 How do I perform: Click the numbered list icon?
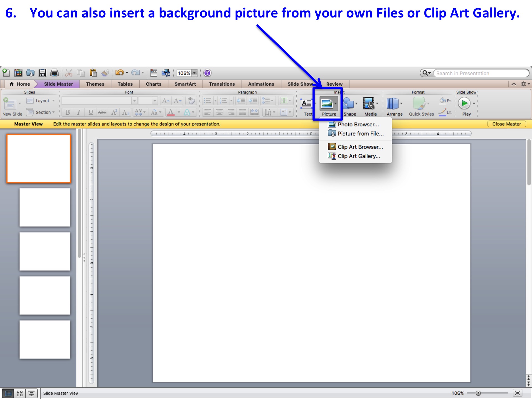click(223, 101)
